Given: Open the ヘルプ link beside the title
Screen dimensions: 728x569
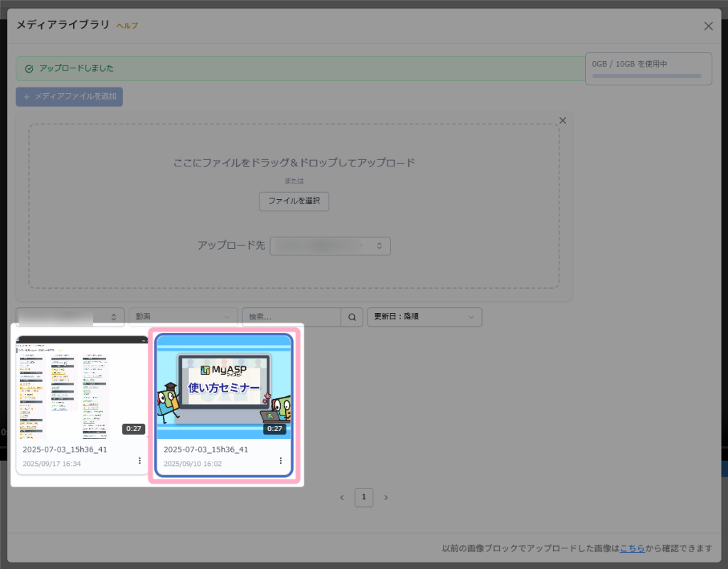Looking at the screenshot, I should 127,26.
